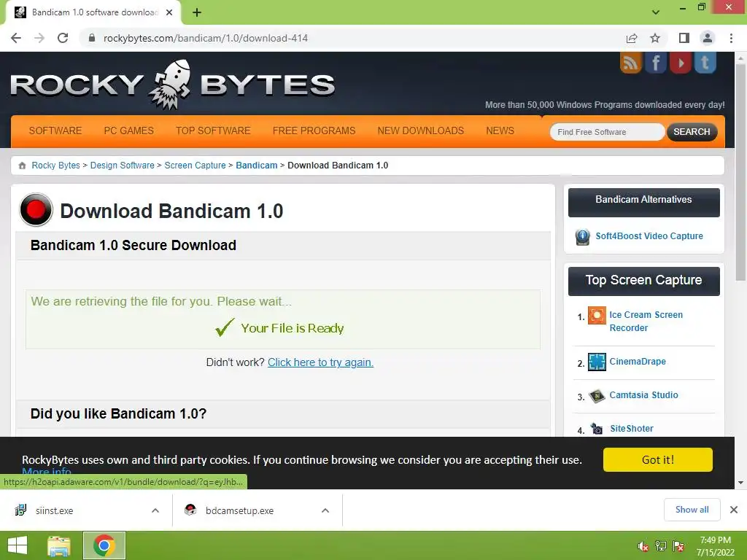Viewport: 747px width, 560px height.
Task: Open CinemaDrape link
Action: tap(638, 362)
